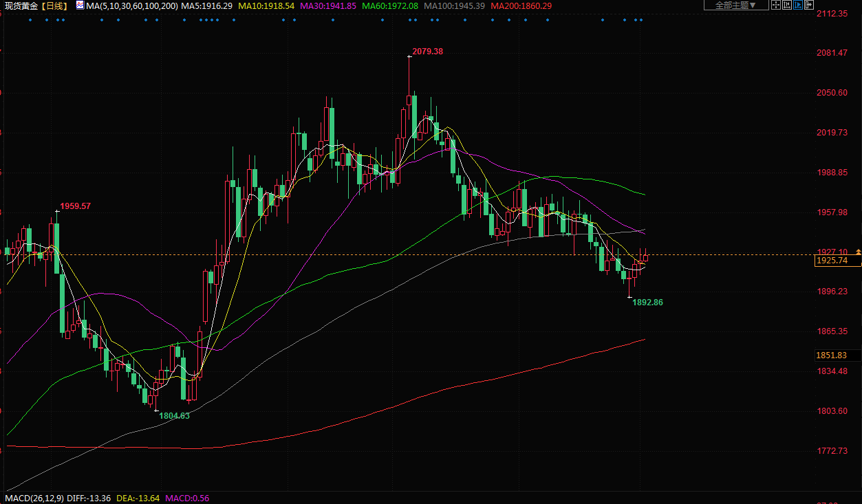Click the yellow MA10 legend label
Screen dimensions: 862x504
point(266,6)
